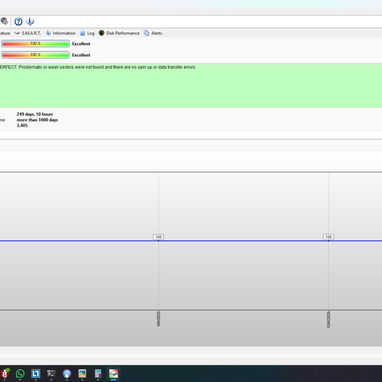The width and height of the screenshot is (382, 382).
Task: Open the active green-and-red taskbar app
Action: pos(113,374)
